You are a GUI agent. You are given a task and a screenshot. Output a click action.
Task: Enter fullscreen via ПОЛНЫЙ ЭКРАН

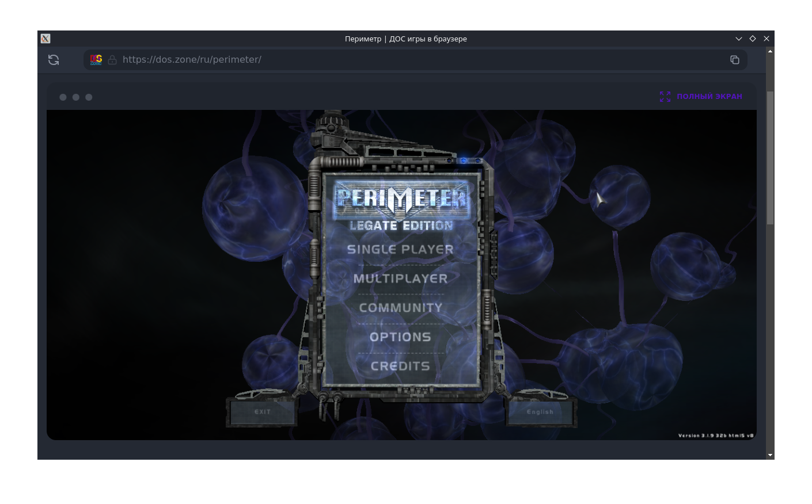point(709,97)
